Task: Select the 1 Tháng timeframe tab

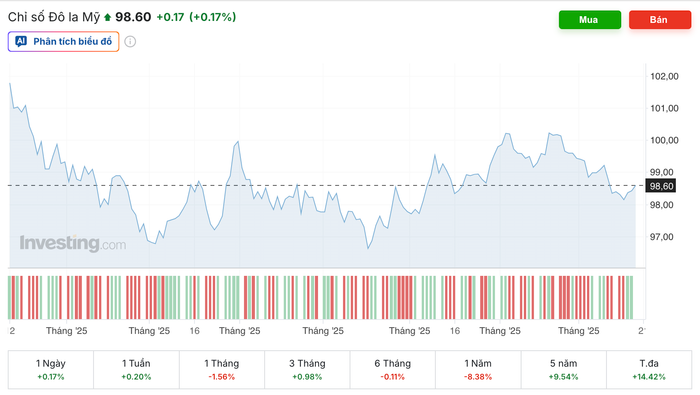Action: 222,370
